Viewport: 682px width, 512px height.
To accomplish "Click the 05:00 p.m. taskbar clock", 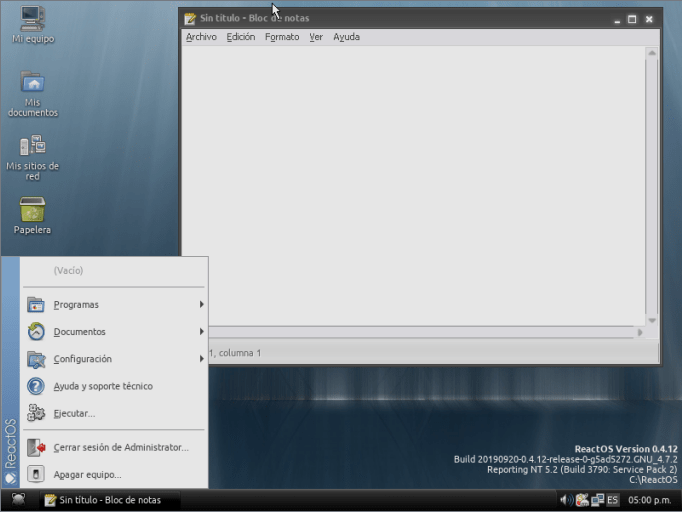I will point(649,500).
